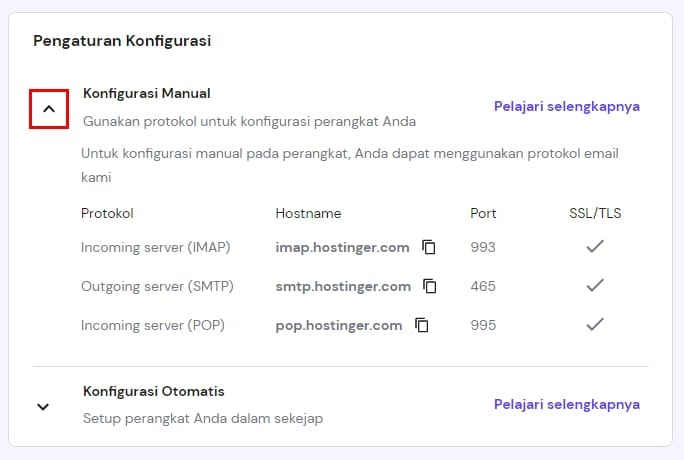Open Pelajari selengkapnya for Konfigurasi Manual
Screen dimensions: 684x460
pyautogui.click(x=566, y=106)
